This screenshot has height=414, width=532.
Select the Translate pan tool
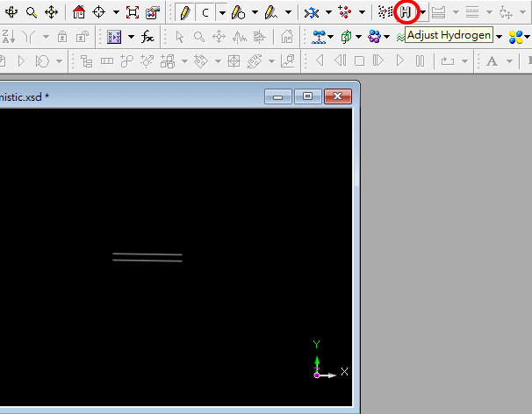tap(52, 13)
